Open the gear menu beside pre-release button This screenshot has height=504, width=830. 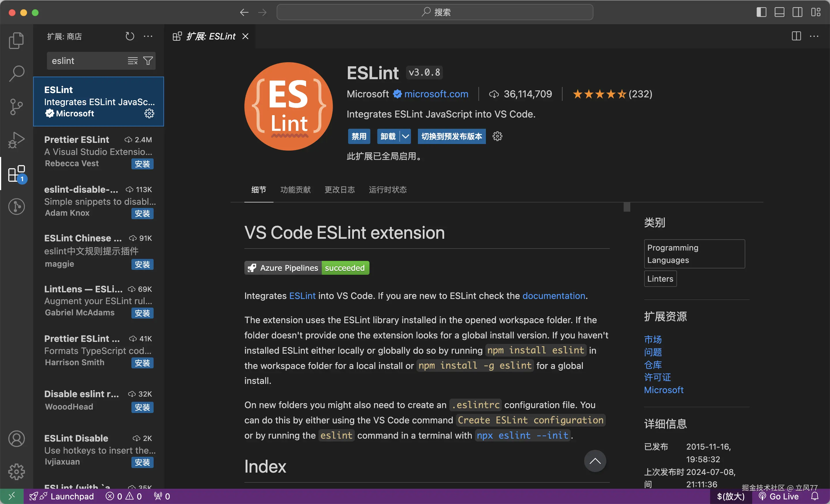point(497,136)
